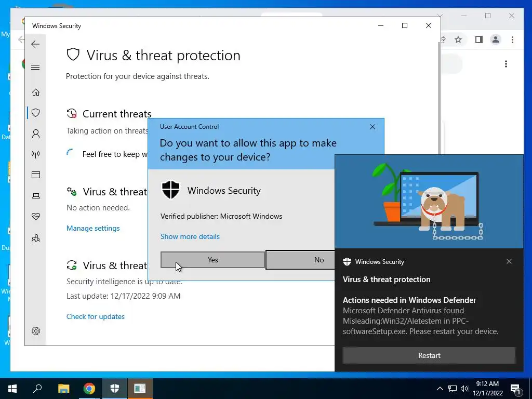The image size is (532, 399).
Task: Click 'No action needed.' text
Action: pos(98,208)
